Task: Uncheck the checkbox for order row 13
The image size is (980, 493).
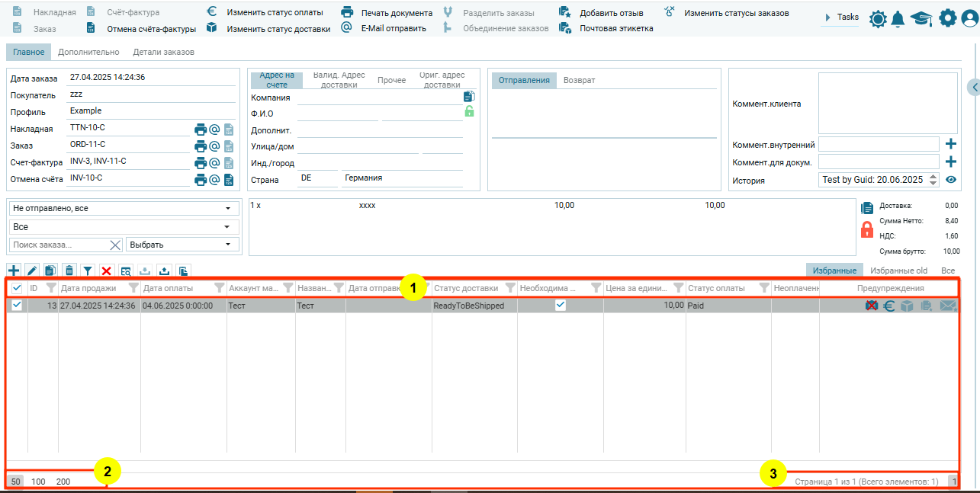Action: (17, 305)
